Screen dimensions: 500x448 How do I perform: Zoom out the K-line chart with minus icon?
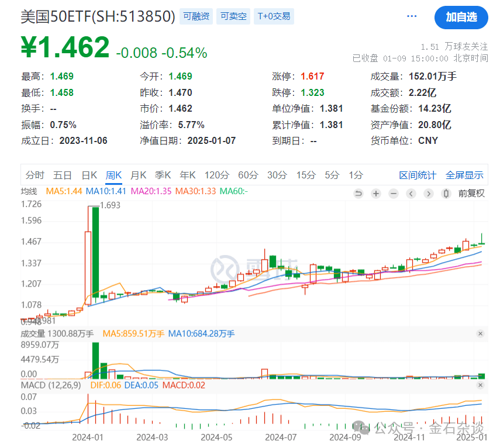click(x=394, y=194)
